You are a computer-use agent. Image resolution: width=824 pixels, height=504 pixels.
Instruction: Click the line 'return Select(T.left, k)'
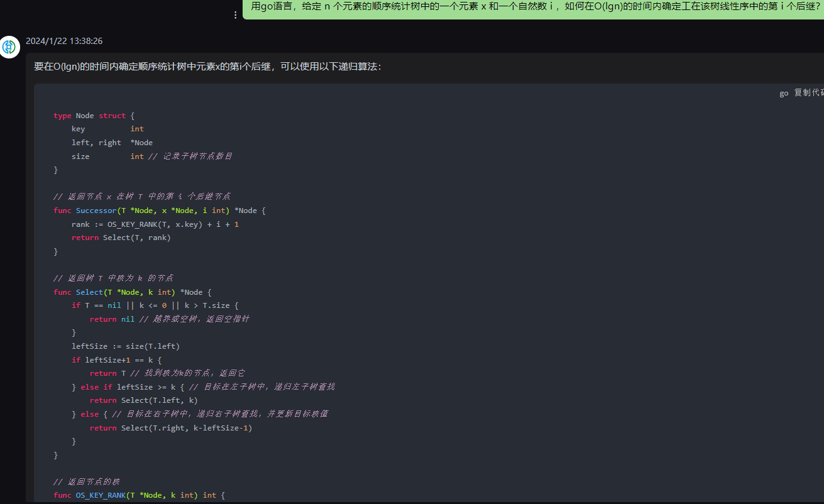(x=144, y=400)
